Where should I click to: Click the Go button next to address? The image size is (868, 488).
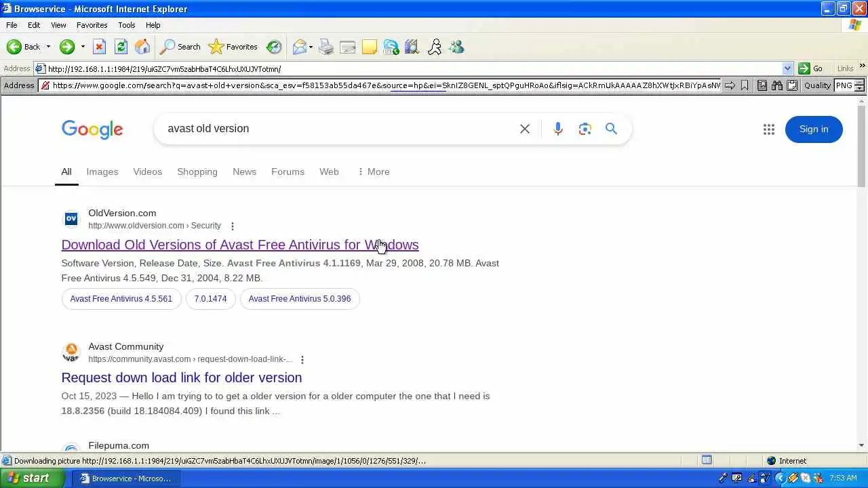(x=811, y=68)
